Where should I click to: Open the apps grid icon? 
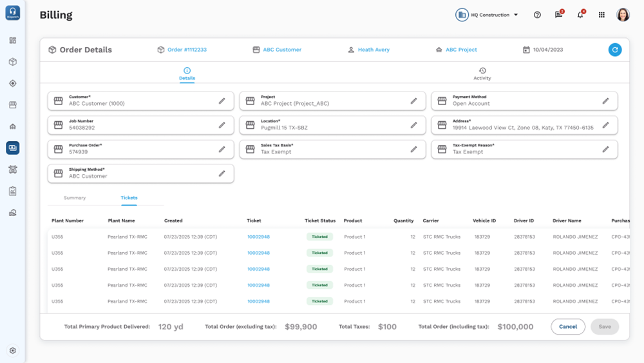point(601,15)
